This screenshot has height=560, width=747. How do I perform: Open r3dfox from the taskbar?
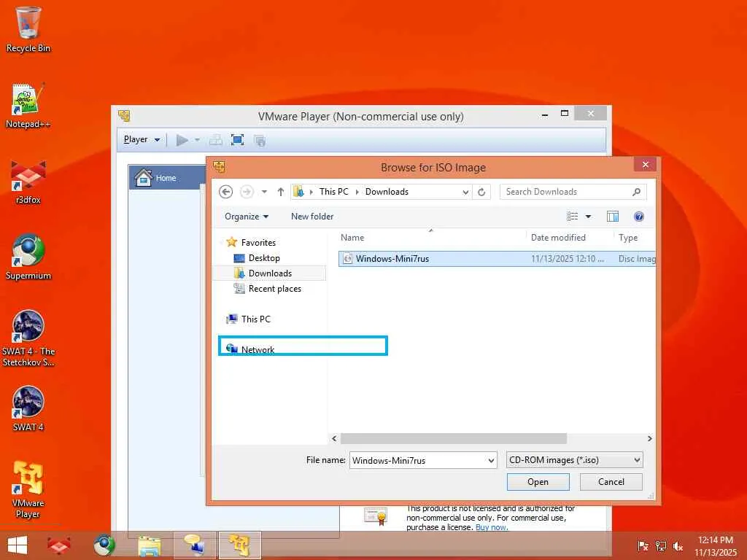[x=58, y=545]
